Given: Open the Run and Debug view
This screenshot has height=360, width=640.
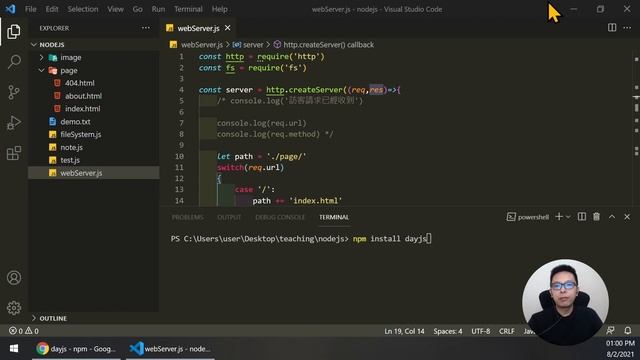Looking at the screenshot, I should (13, 122).
